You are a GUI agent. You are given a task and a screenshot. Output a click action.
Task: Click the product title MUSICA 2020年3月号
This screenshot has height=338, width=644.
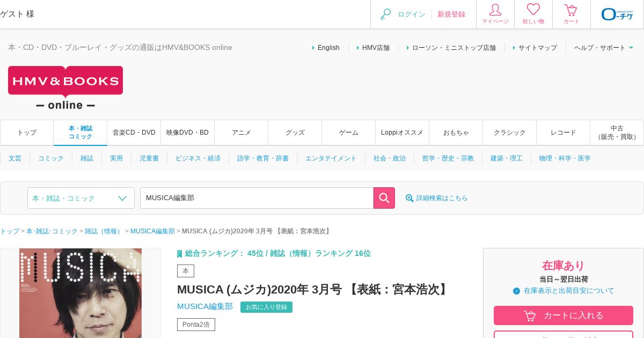314,290
